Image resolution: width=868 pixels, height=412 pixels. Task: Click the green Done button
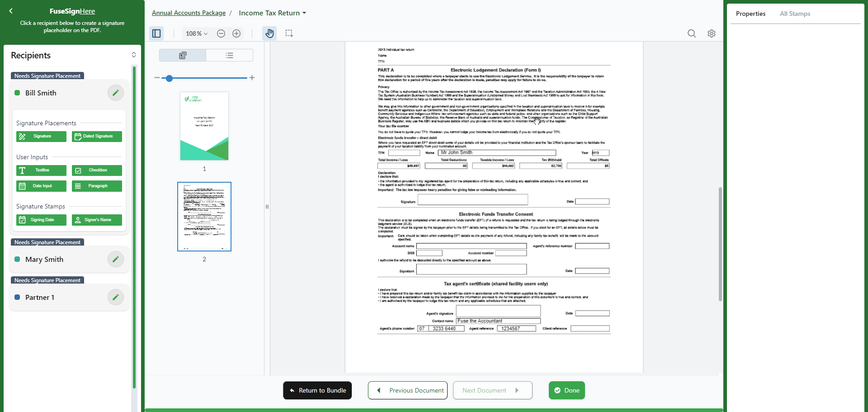(566, 390)
